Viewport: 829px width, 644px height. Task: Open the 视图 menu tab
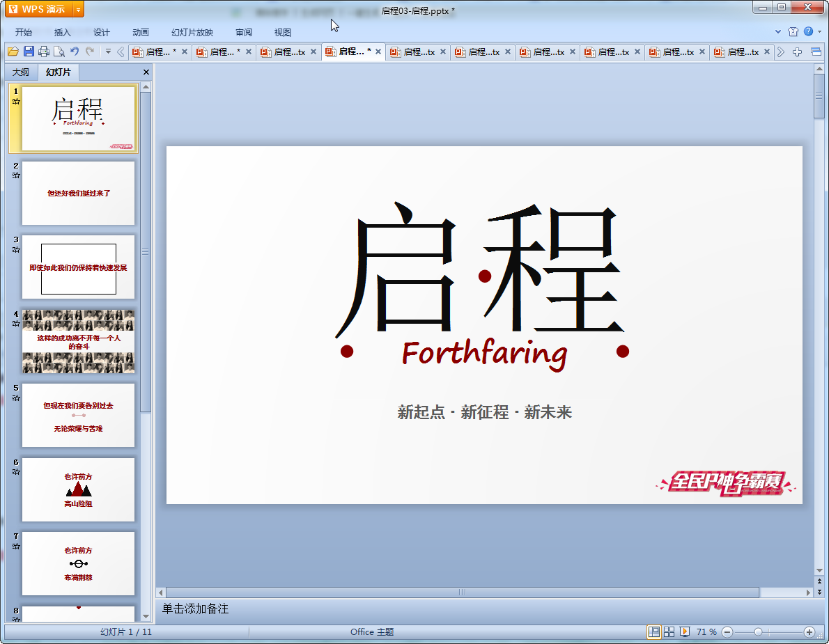(283, 32)
